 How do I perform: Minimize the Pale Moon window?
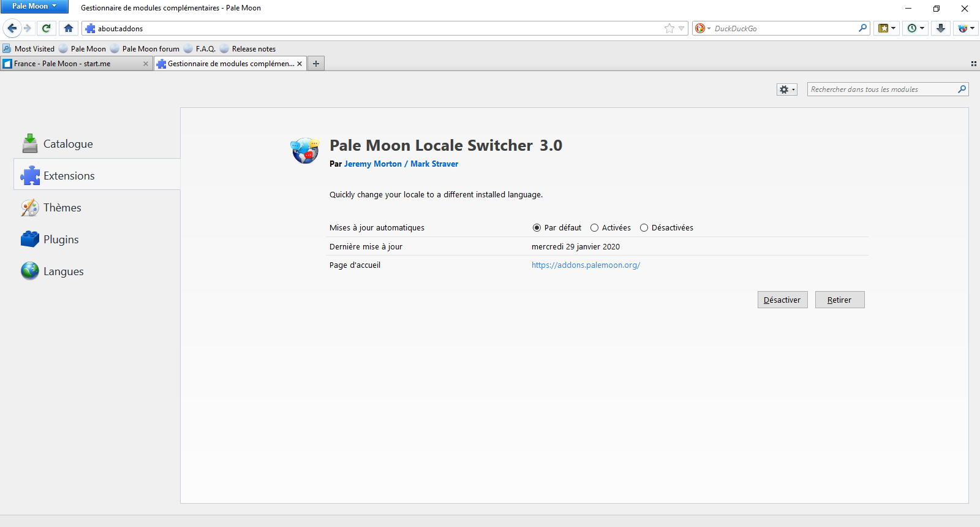click(908, 8)
